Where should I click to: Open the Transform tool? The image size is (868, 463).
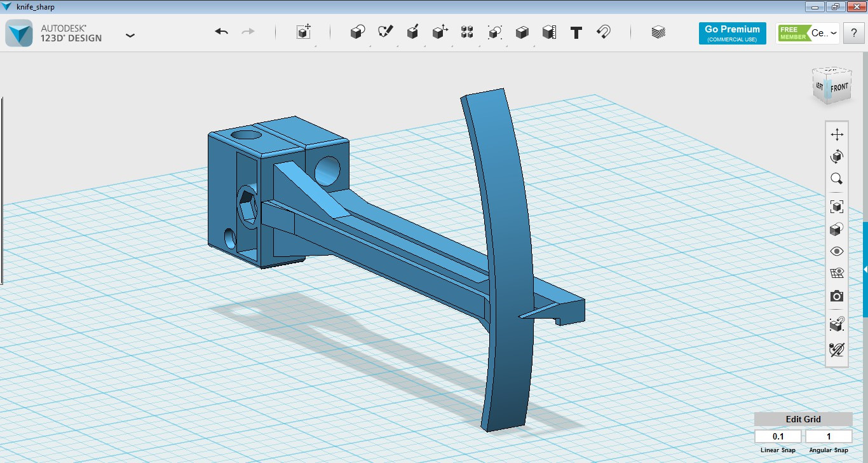pos(304,32)
